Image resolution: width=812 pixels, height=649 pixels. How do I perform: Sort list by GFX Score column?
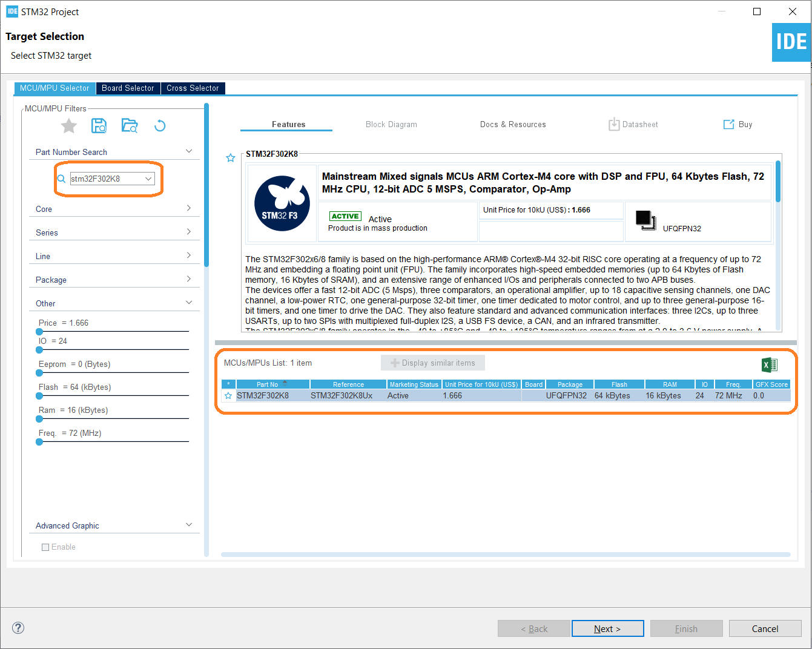point(771,384)
